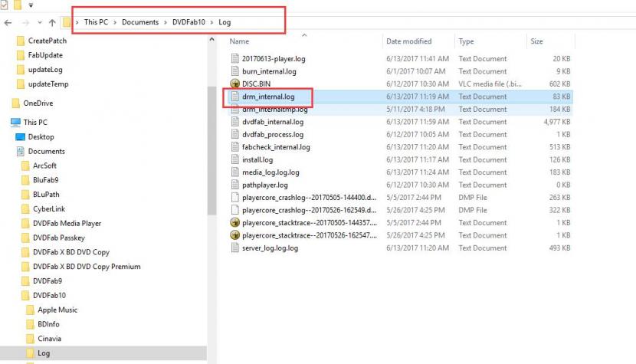Select install.log file icon
Viewport: 636px width, 364px height.
point(234,159)
